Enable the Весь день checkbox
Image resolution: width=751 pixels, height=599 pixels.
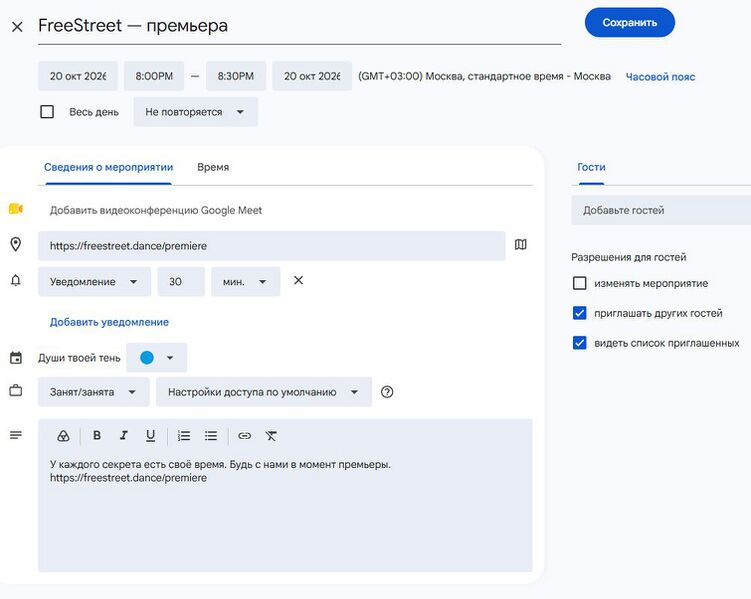pyautogui.click(x=47, y=112)
